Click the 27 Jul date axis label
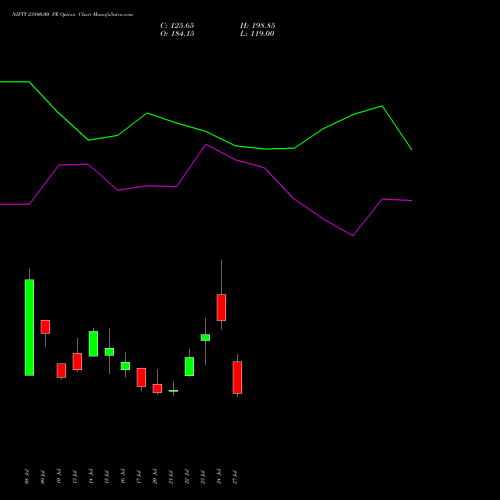Viewport: 500px width, 500px height. pyautogui.click(x=235, y=477)
